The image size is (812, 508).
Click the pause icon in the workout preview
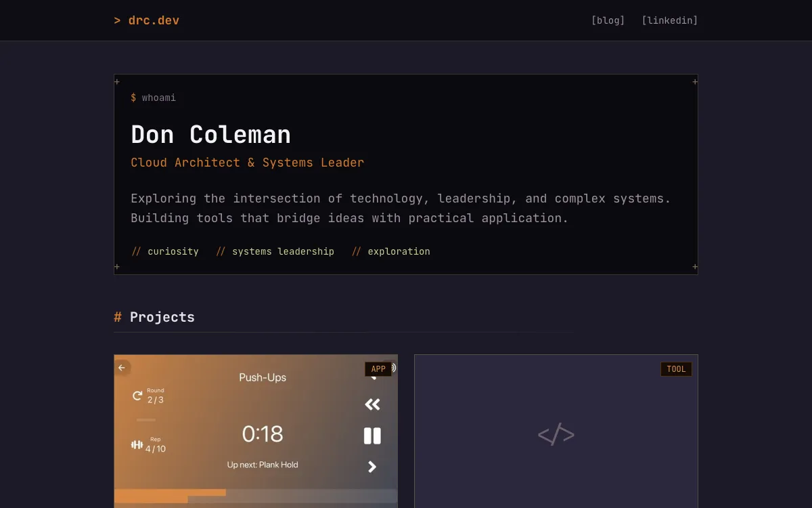tap(372, 436)
